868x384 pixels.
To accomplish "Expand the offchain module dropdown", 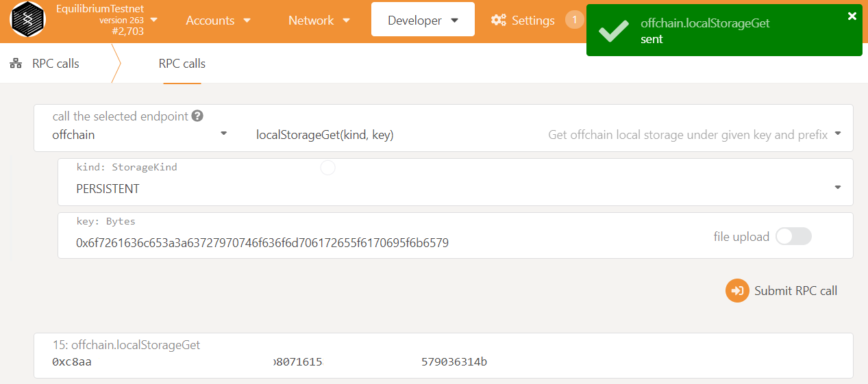I will click(x=140, y=135).
